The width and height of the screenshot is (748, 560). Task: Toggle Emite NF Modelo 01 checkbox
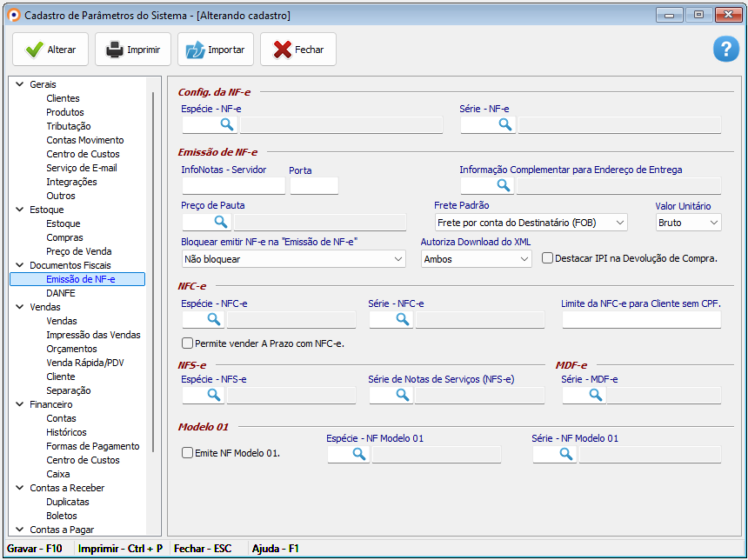pyautogui.click(x=187, y=453)
